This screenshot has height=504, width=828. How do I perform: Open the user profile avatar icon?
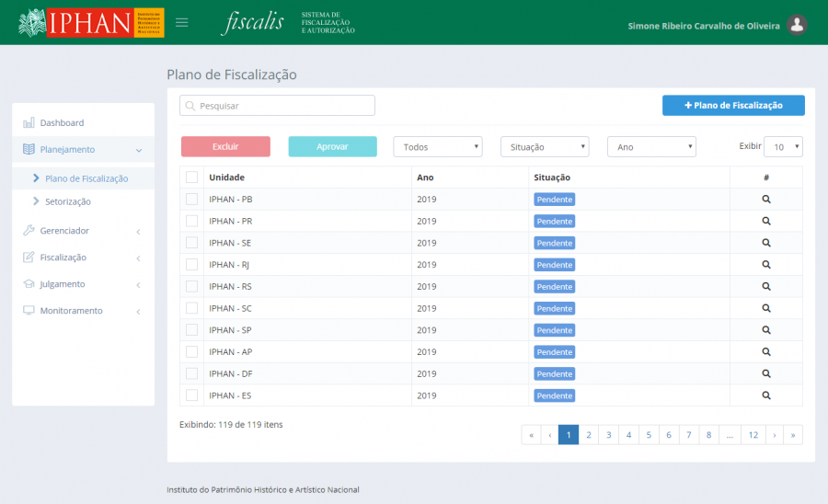tap(798, 26)
